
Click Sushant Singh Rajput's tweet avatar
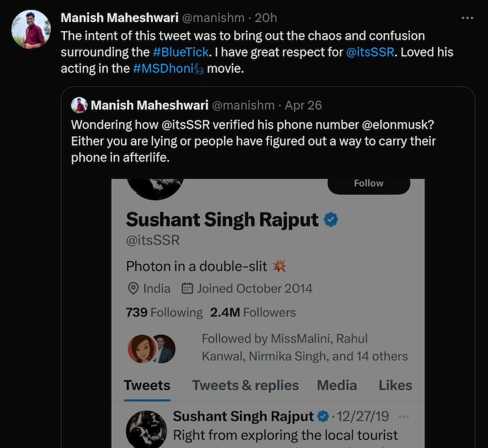[x=146, y=428]
